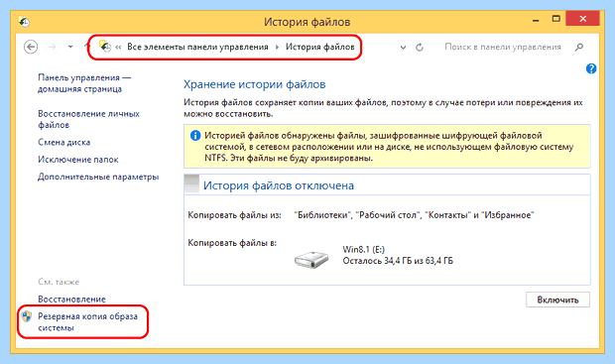The width and height of the screenshot is (615, 364).
Task: Open 'Восстановление' under См. также
Action: 71,300
